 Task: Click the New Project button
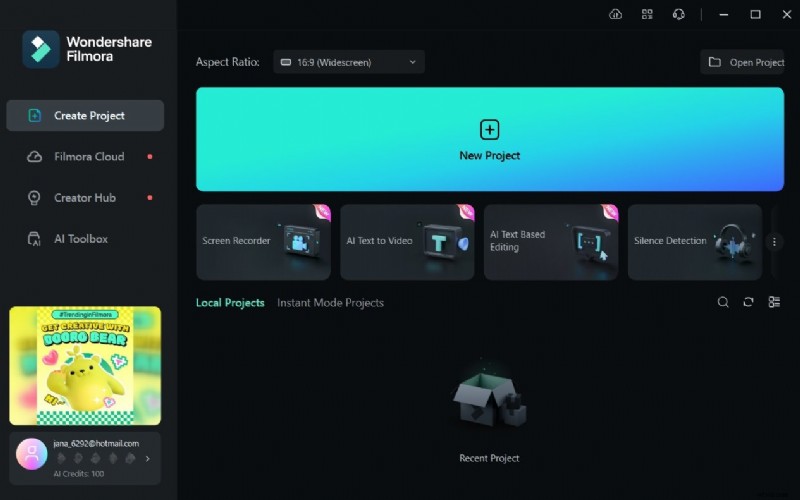coord(490,139)
